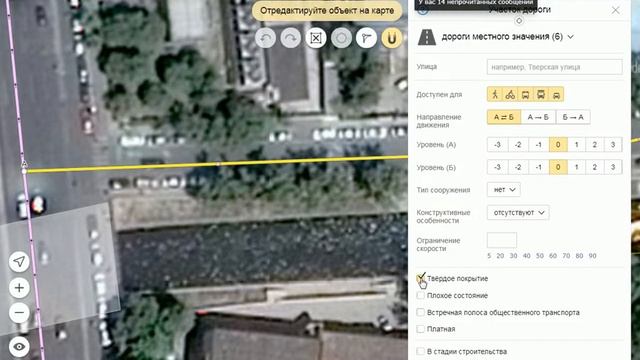Enable the Плохое состояние checkbox
Screen dimensions: 640x360
click(421, 296)
